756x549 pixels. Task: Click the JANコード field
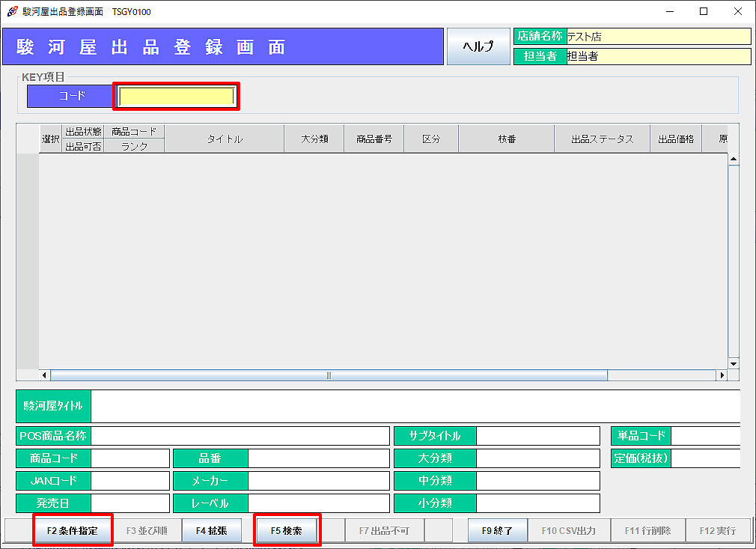130,481
